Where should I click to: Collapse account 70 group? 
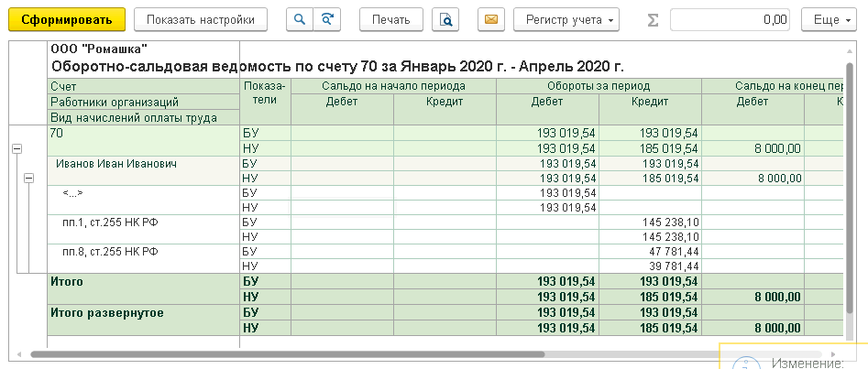pyautogui.click(x=16, y=148)
